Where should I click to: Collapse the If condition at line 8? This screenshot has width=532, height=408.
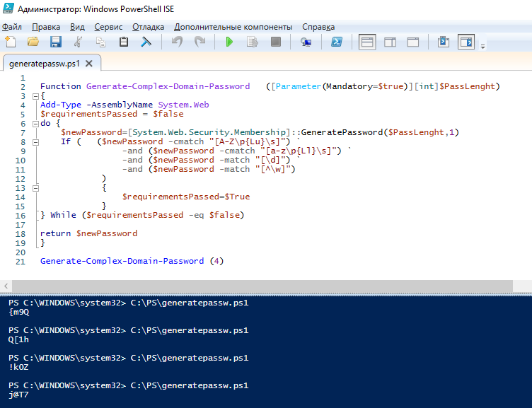click(35, 142)
